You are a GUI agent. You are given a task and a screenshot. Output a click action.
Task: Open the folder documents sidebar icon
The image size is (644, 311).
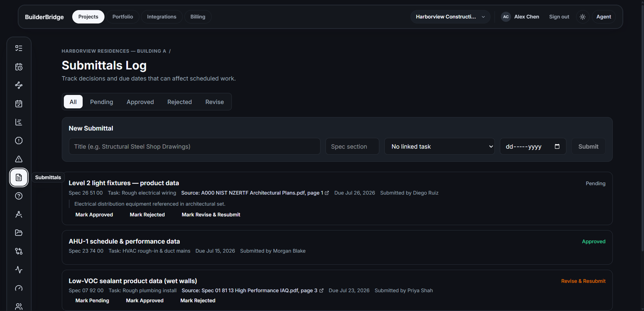click(19, 233)
